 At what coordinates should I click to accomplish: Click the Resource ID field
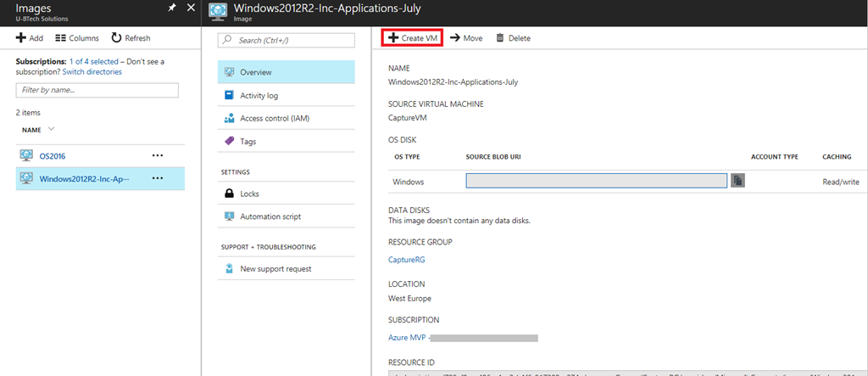[x=628, y=373]
